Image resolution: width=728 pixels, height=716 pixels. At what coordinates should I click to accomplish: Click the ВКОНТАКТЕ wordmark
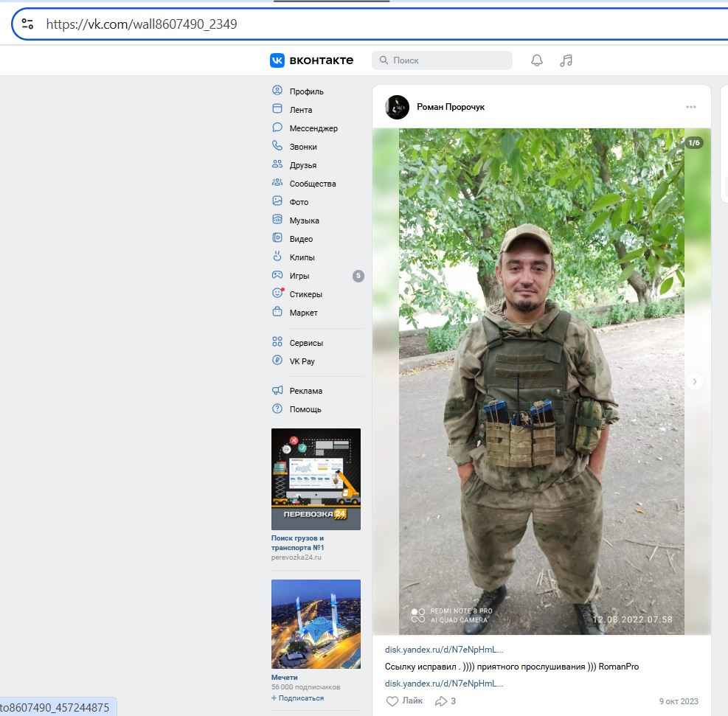point(322,60)
